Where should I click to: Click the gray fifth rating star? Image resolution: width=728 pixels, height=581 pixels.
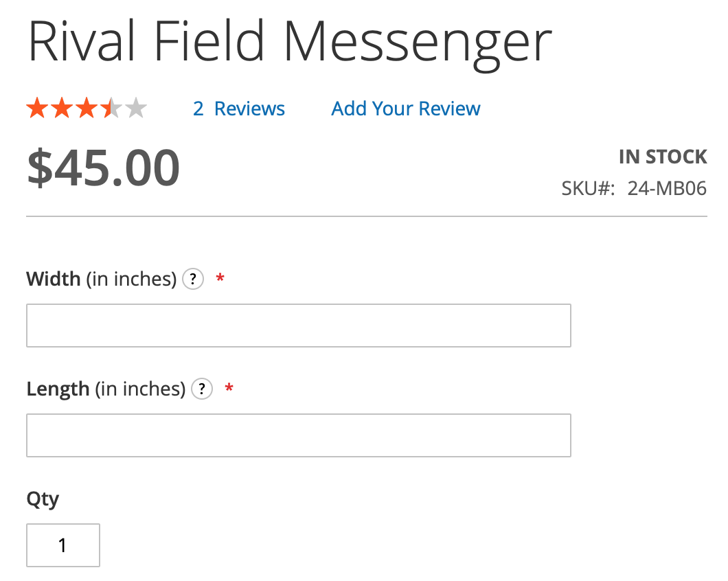point(135,109)
